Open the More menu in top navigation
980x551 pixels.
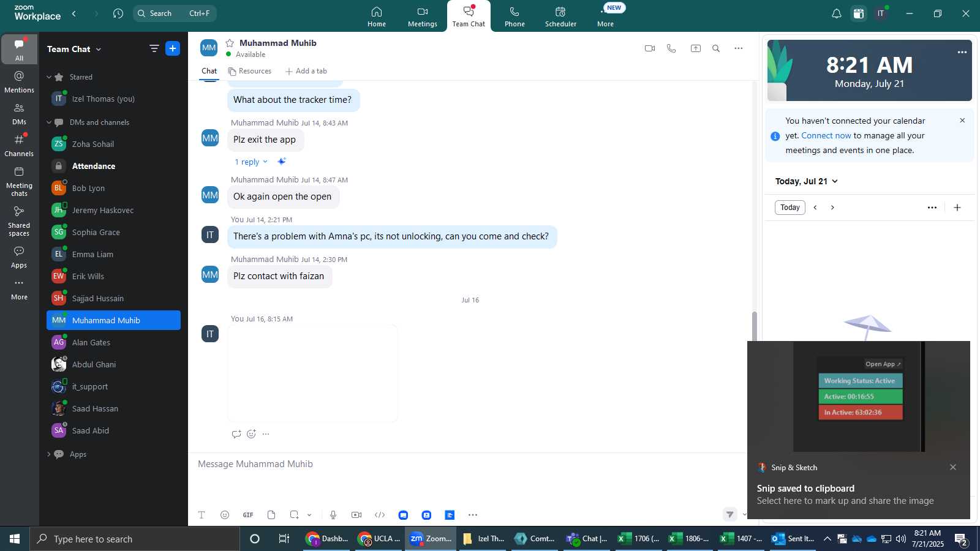coord(605,17)
